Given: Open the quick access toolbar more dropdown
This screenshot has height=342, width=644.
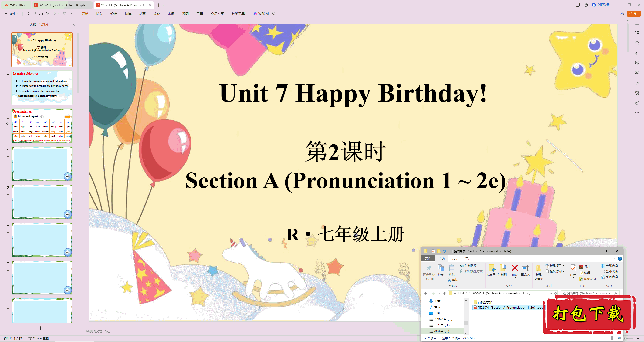Looking at the screenshot, I should 71,14.
